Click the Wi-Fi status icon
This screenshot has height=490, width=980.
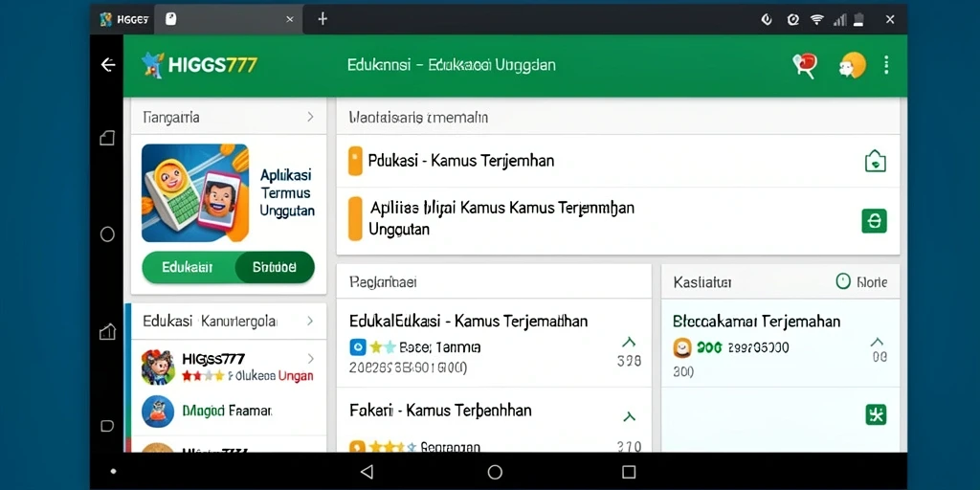(817, 19)
